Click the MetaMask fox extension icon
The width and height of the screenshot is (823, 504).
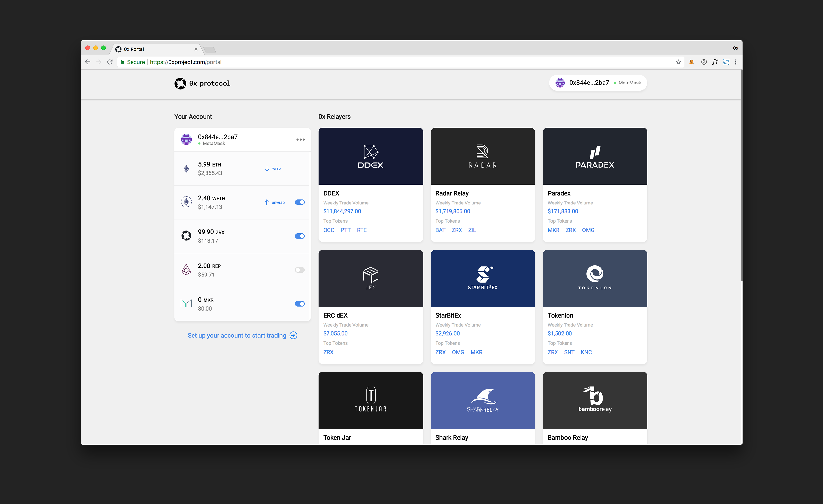[x=691, y=62]
